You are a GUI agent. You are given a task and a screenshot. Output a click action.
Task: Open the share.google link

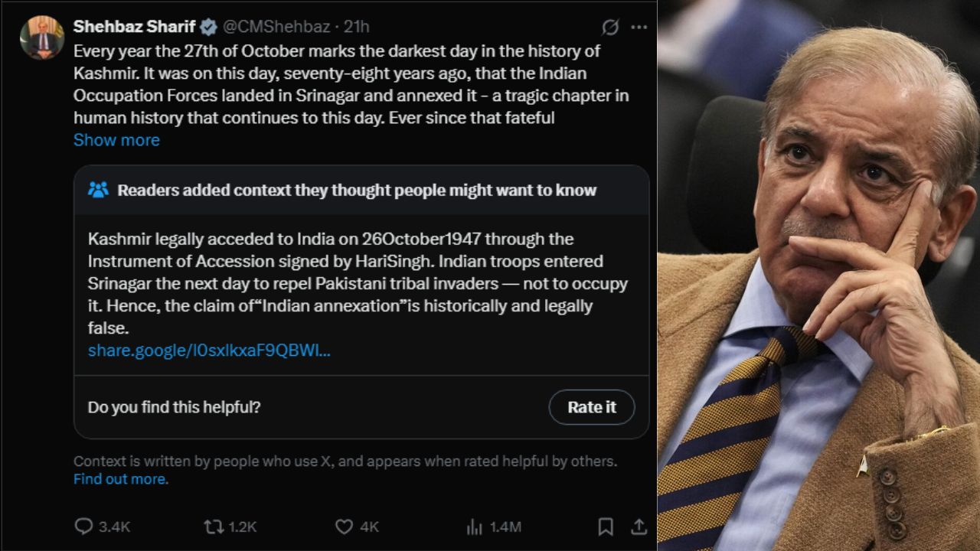pyautogui.click(x=209, y=350)
